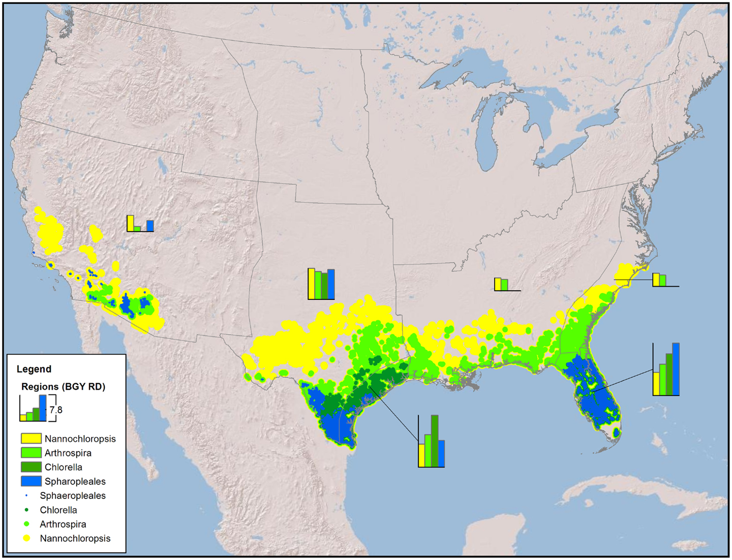Click the 'Regions (BGY RD)' legend subtitle
The image size is (732, 560).
click(63, 387)
